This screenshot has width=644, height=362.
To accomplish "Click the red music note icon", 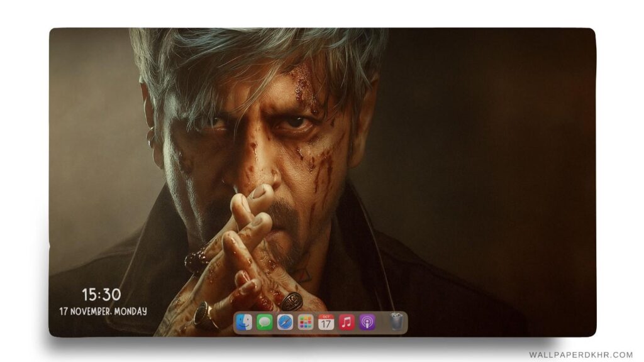I will click(347, 322).
